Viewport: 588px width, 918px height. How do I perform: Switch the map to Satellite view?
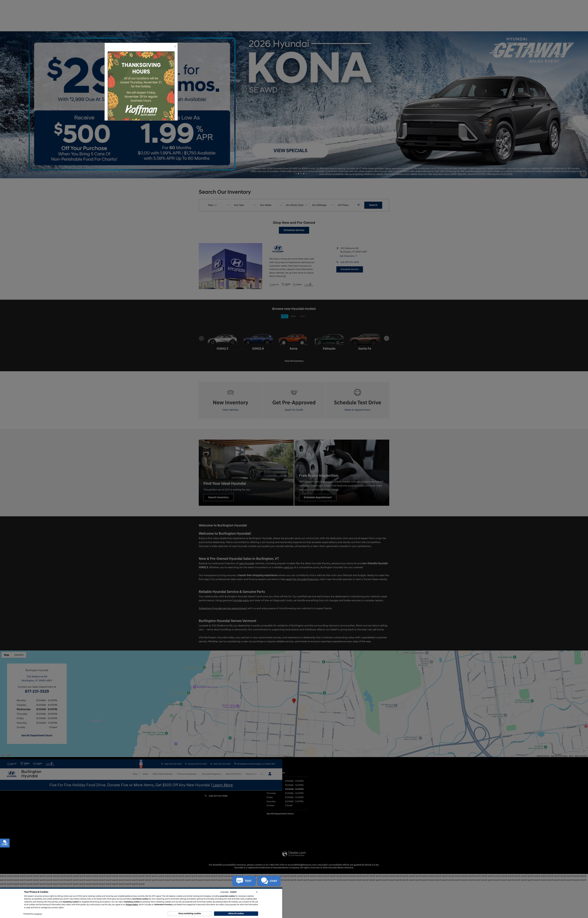[19, 655]
